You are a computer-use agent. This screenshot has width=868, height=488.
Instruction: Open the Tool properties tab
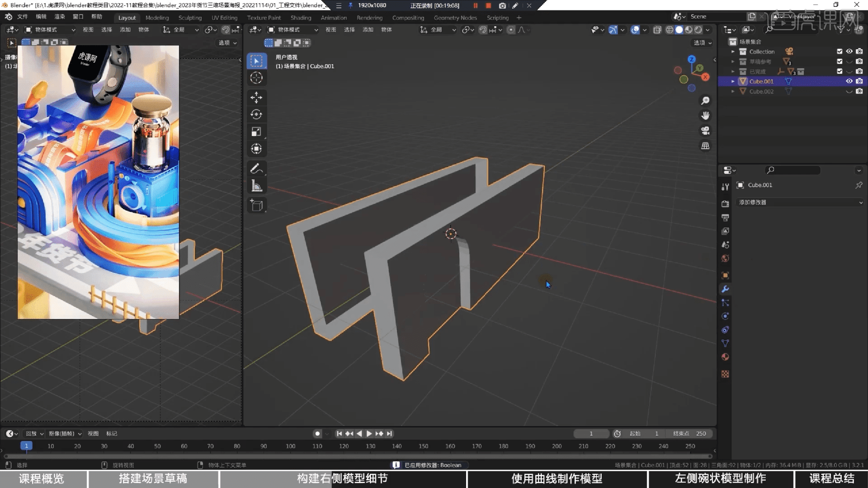tap(725, 187)
